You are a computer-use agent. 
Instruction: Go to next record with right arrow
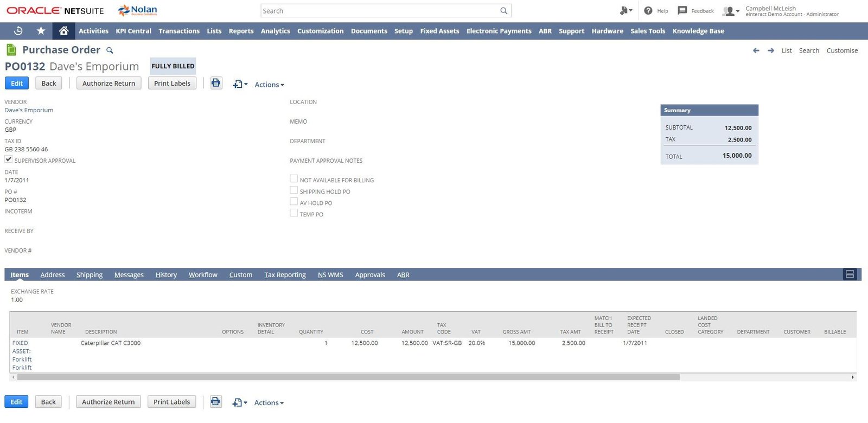pos(771,50)
